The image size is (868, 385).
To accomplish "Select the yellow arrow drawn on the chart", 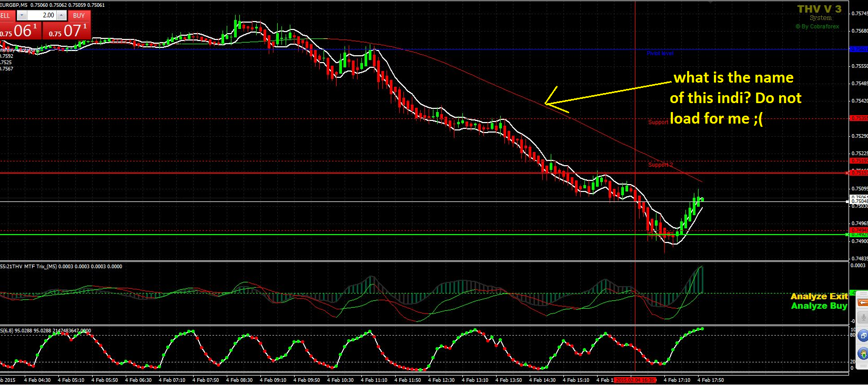I will pos(608,94).
